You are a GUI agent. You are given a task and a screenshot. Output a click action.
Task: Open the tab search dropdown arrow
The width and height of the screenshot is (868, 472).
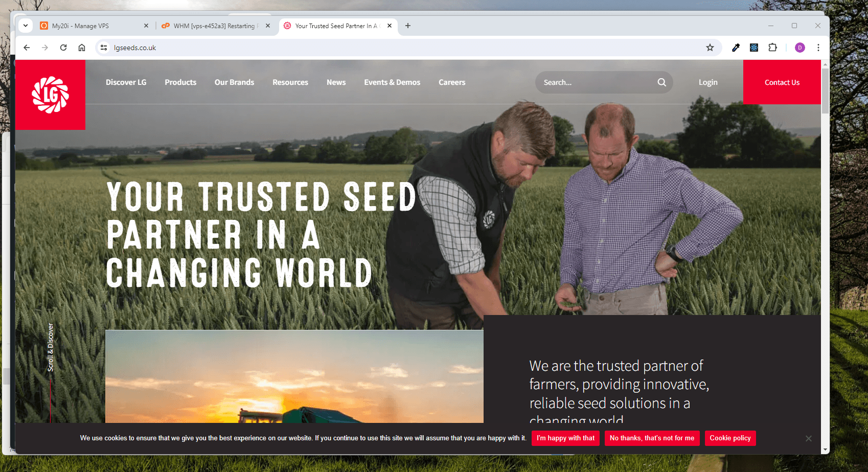tap(25, 26)
